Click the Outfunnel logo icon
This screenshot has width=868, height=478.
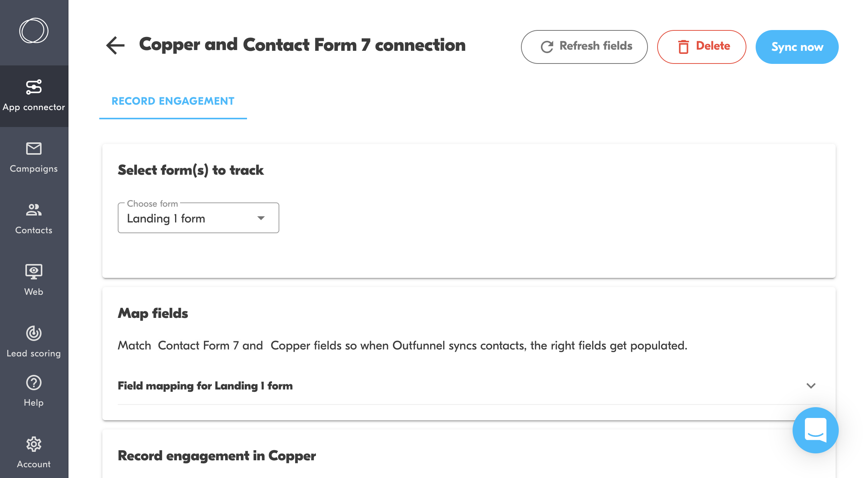[34, 31]
